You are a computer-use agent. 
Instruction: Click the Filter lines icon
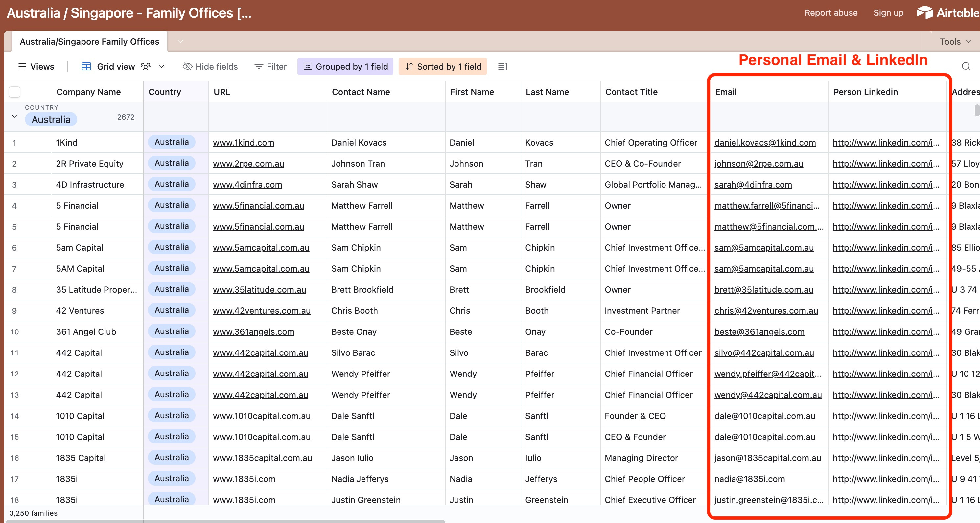259,67
